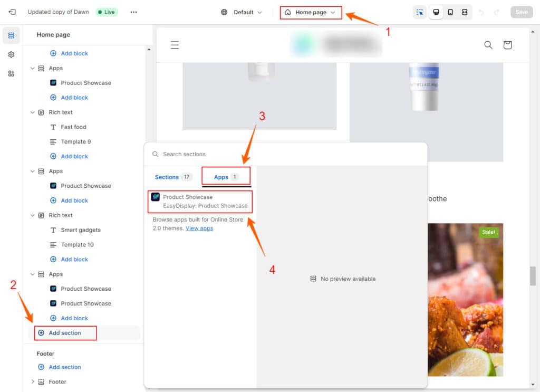Enable the section inspector selection mode
This screenshot has width=540, height=392.
pyautogui.click(x=419, y=12)
